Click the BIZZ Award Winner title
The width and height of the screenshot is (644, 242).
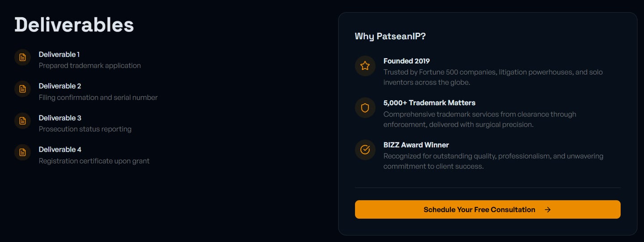click(x=416, y=145)
